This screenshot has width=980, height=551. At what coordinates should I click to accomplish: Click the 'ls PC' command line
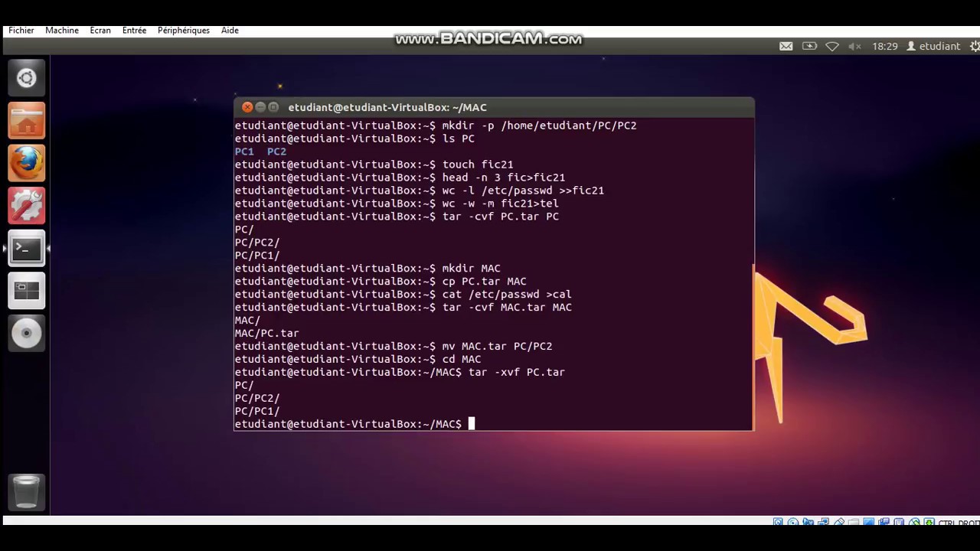click(x=458, y=139)
